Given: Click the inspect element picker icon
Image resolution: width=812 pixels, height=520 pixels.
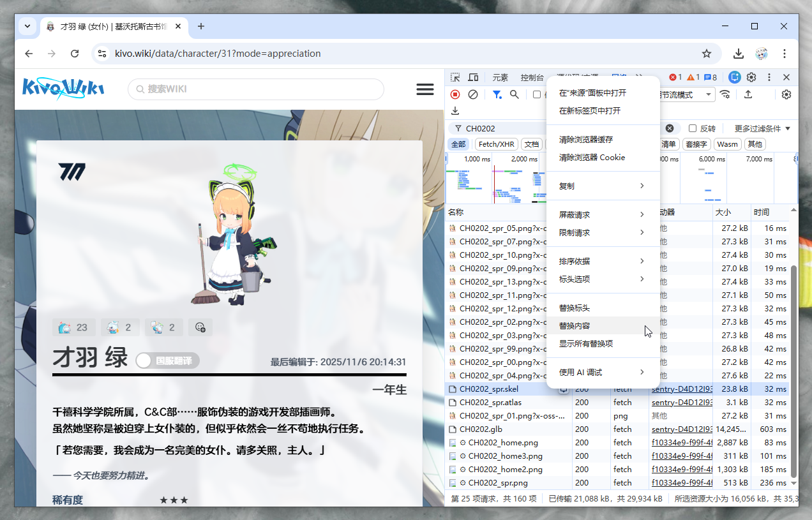Looking at the screenshot, I should [x=455, y=77].
